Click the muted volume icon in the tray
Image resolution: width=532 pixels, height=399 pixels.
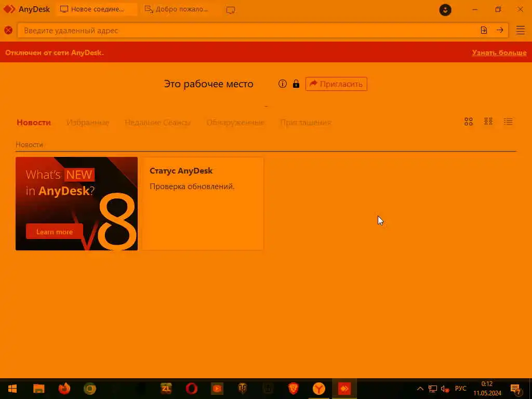(445, 389)
